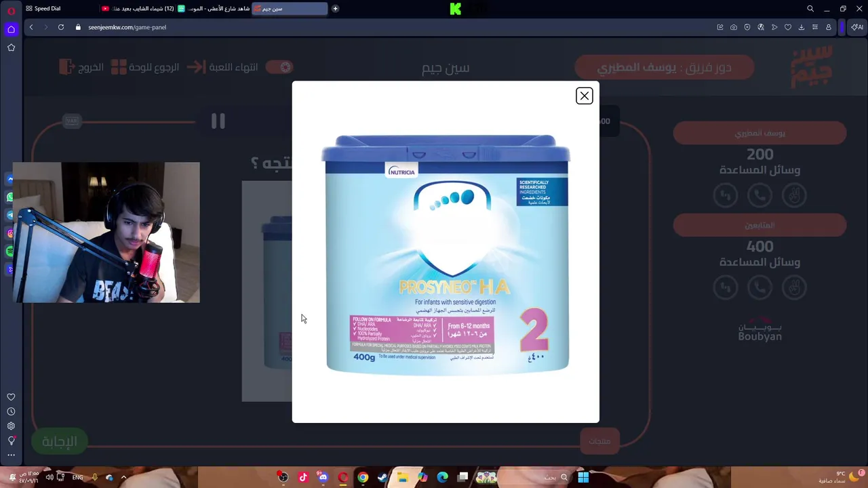Click the Kick logo in title bar

[456, 9]
